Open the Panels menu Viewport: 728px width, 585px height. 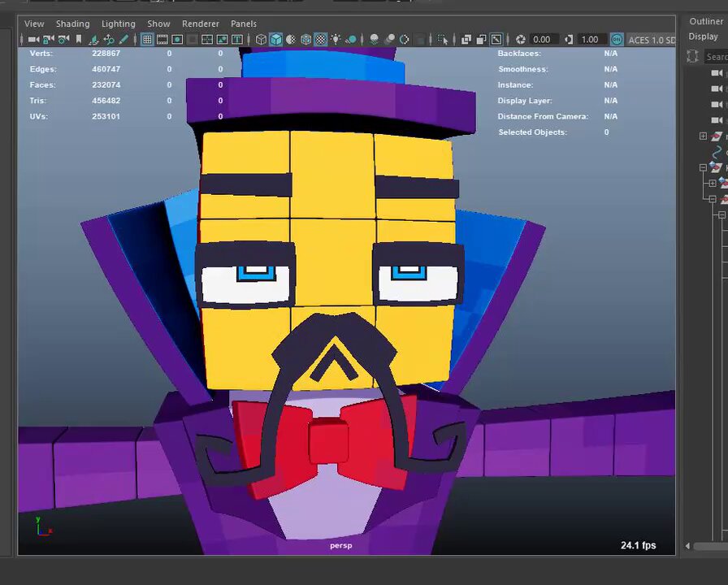[x=244, y=24]
